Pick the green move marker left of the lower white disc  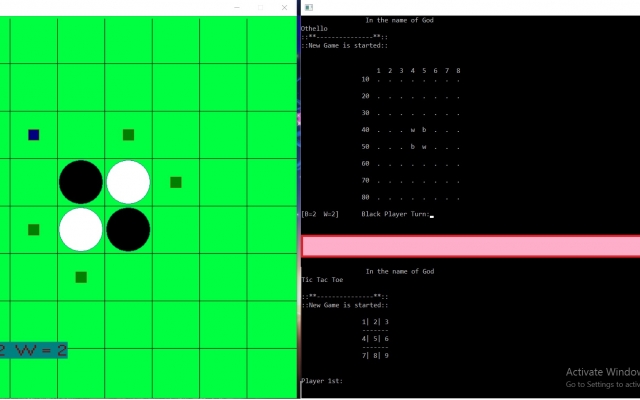(33, 230)
